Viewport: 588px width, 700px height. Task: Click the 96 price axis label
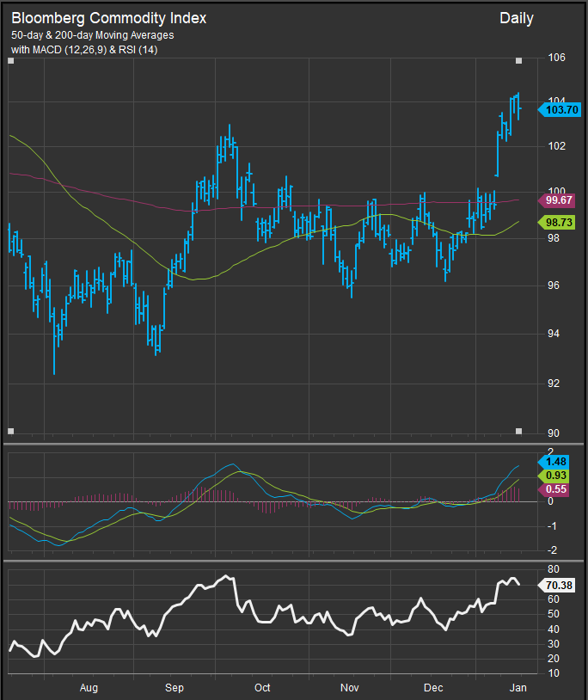[554, 286]
